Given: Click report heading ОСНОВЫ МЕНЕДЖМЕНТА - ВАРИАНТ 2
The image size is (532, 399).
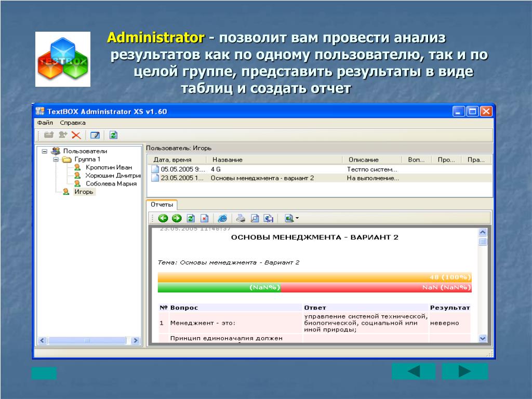Looking at the screenshot, I should point(315,237).
